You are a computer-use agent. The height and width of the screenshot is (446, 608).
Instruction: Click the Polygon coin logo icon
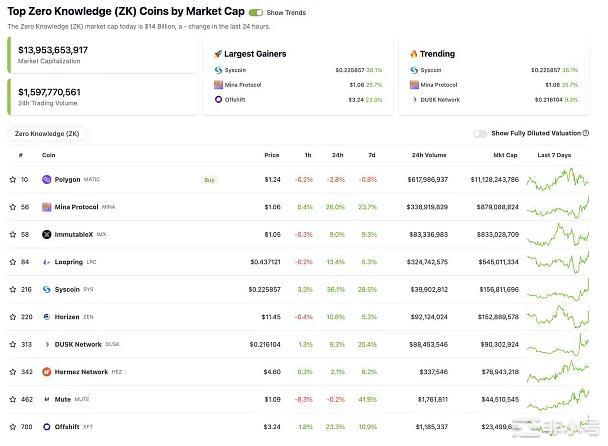pos(47,180)
